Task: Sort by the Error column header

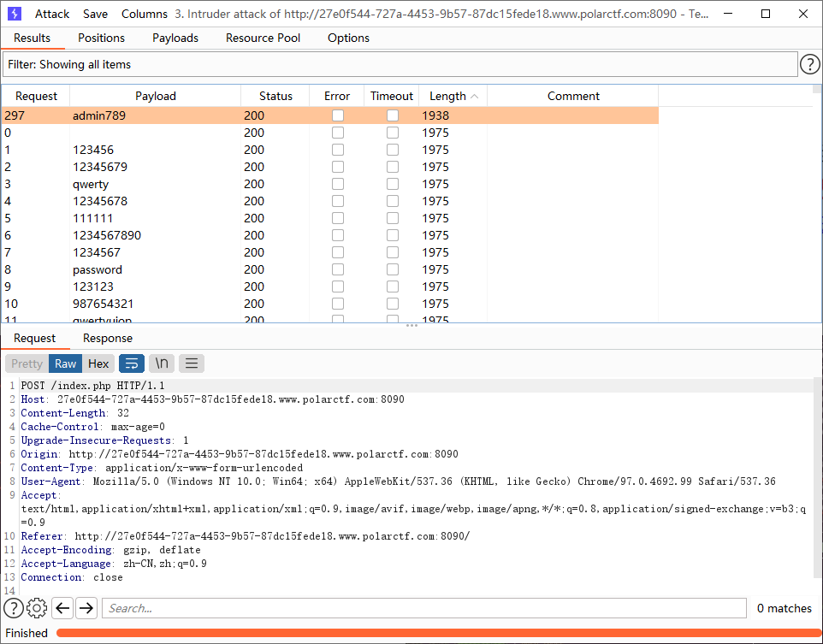Action: pyautogui.click(x=337, y=96)
